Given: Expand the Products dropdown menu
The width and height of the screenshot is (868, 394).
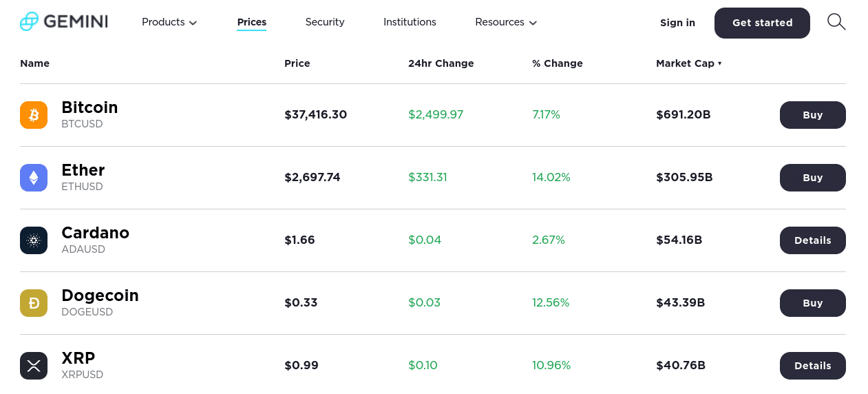Looking at the screenshot, I should [x=169, y=22].
